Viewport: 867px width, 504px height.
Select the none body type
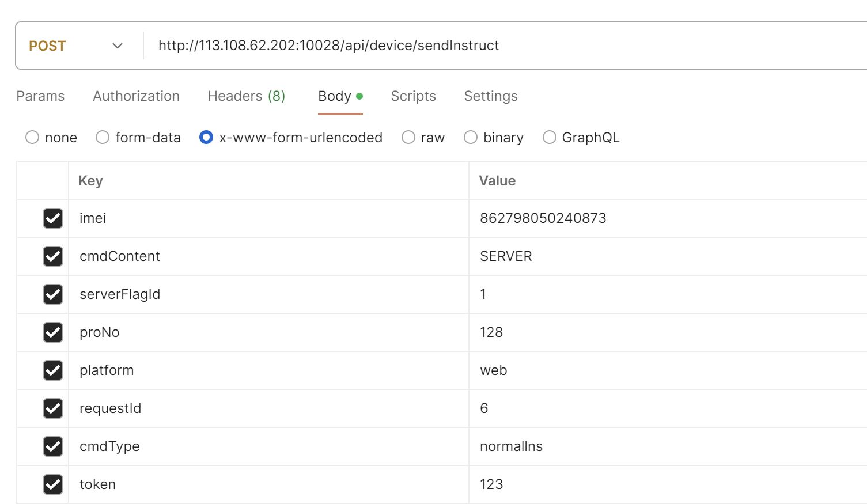pyautogui.click(x=32, y=138)
